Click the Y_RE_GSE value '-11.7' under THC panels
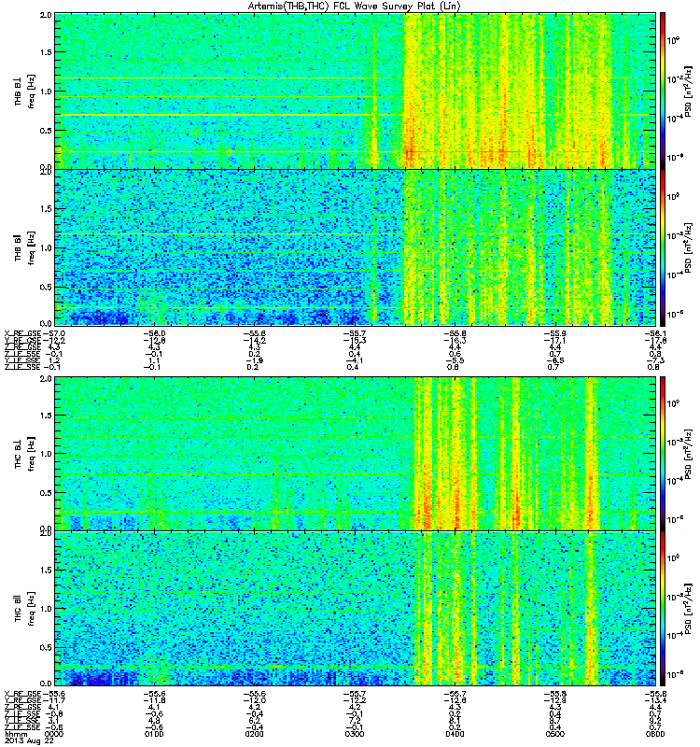Image resolution: width=700 pixels, height=747 pixels. (54, 701)
